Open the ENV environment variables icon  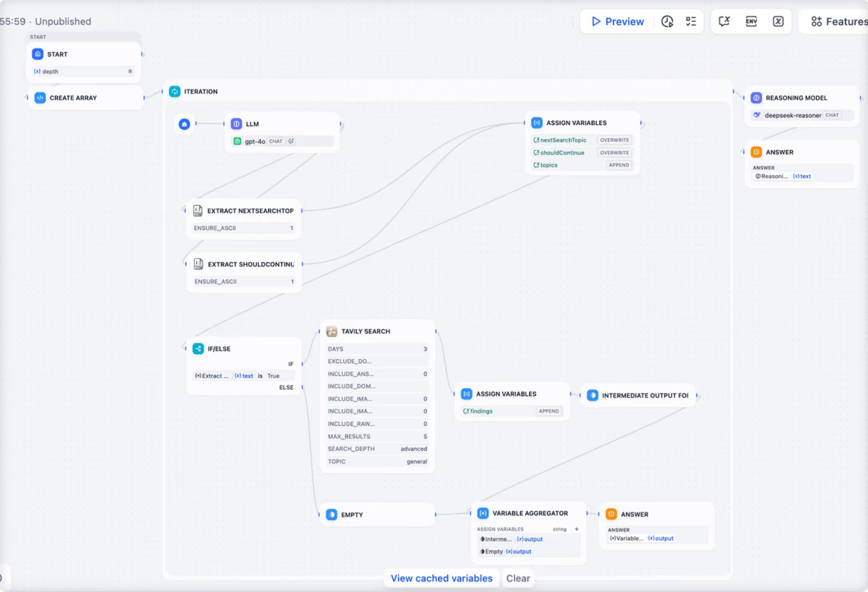coord(751,22)
